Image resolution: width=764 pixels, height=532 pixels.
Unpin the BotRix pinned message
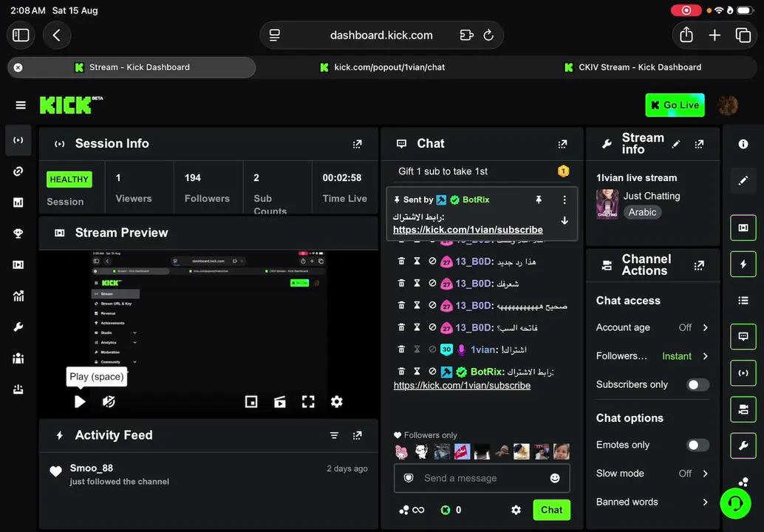(x=539, y=199)
